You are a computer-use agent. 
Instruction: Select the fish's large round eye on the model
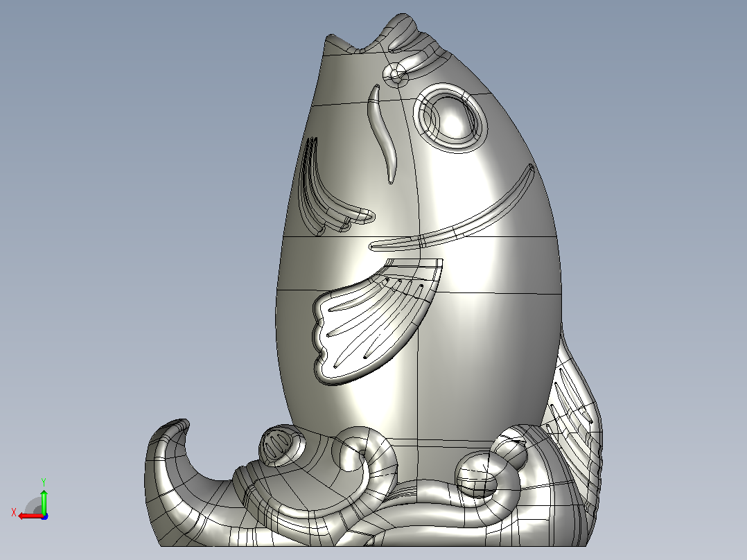pyautogui.click(x=450, y=118)
